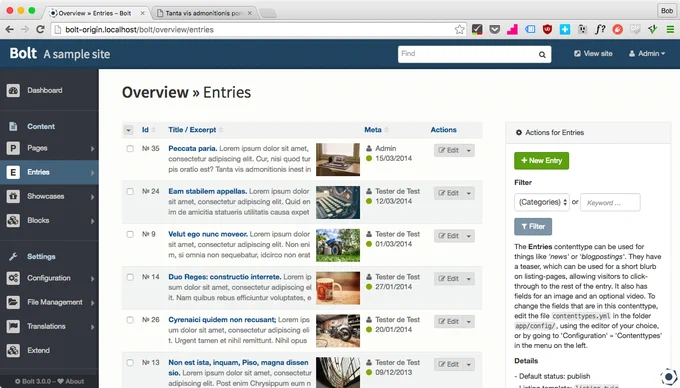The height and width of the screenshot is (388, 680).
Task: Switch to the 'Tanta vis admonitionis' browser tab
Action: (x=204, y=13)
